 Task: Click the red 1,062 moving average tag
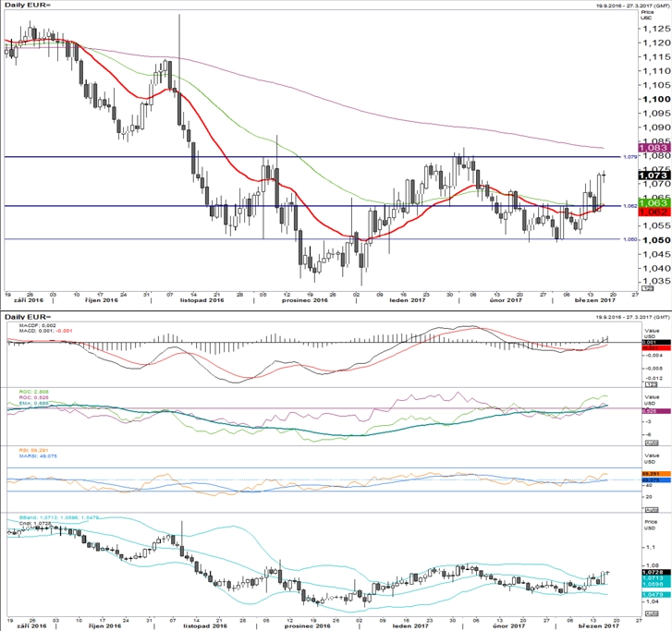pos(654,212)
